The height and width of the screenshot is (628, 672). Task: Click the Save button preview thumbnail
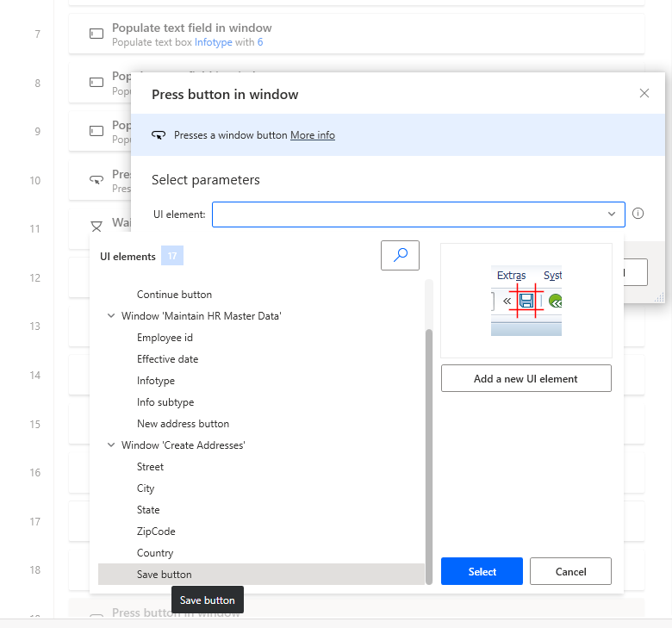526,301
